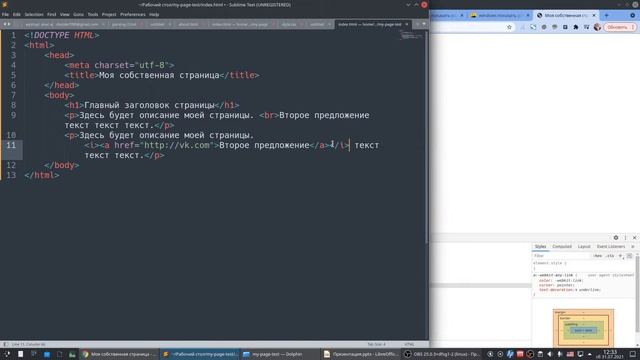The width and height of the screenshot is (640, 360).
Task: Open the Tools menu
Action: (x=93, y=14)
